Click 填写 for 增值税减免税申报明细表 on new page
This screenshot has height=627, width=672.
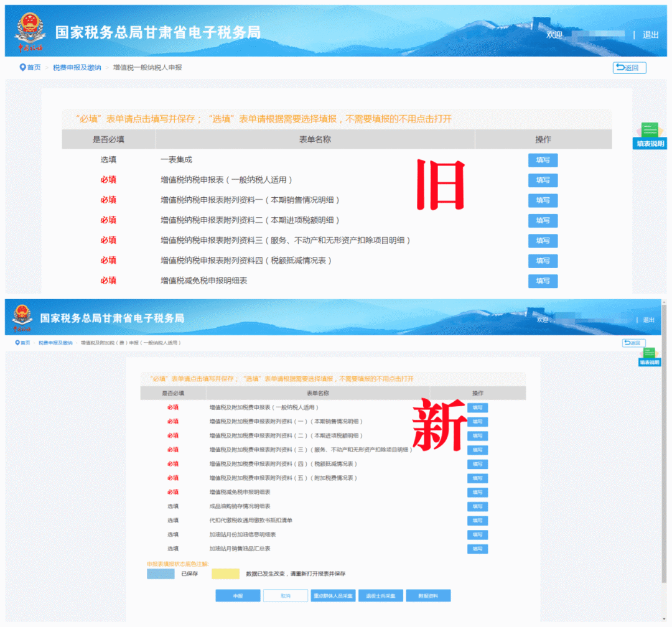(477, 493)
